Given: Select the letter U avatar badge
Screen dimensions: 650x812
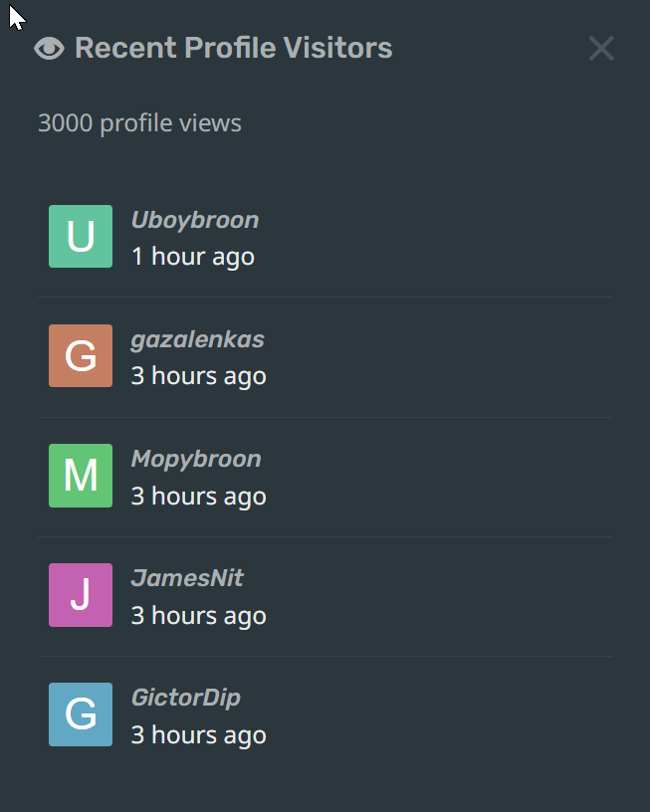Looking at the screenshot, I should pyautogui.click(x=81, y=236).
